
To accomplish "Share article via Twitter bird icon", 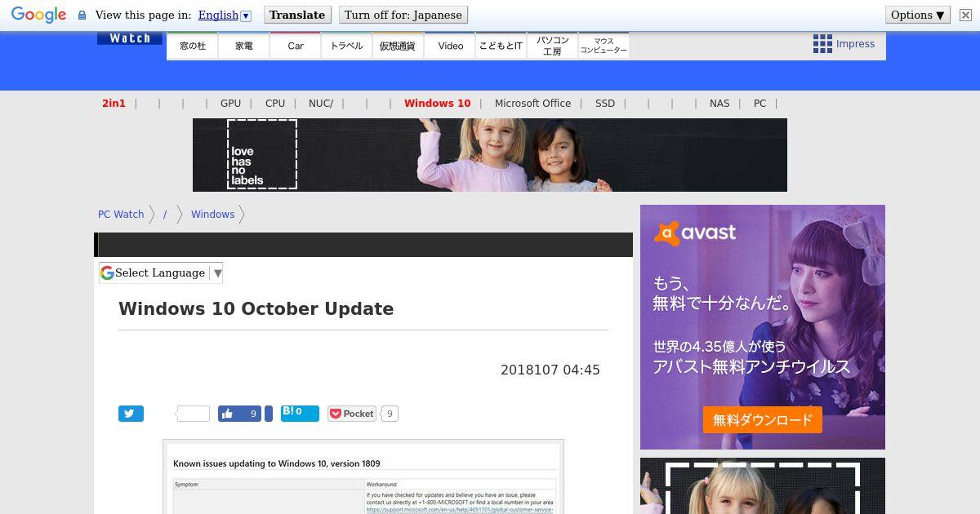I will [131, 414].
